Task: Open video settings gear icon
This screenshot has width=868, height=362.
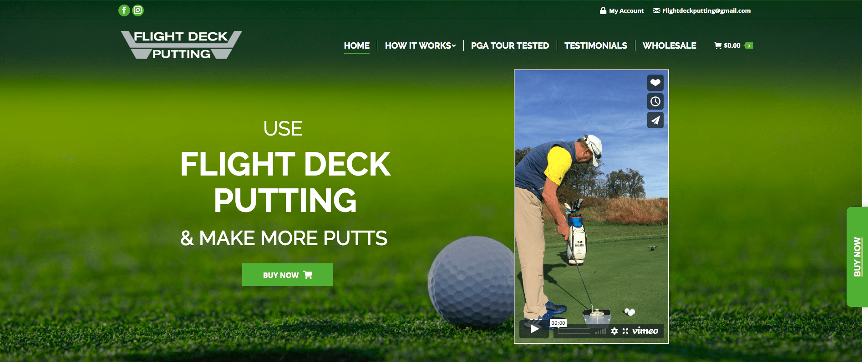Action: click(614, 331)
